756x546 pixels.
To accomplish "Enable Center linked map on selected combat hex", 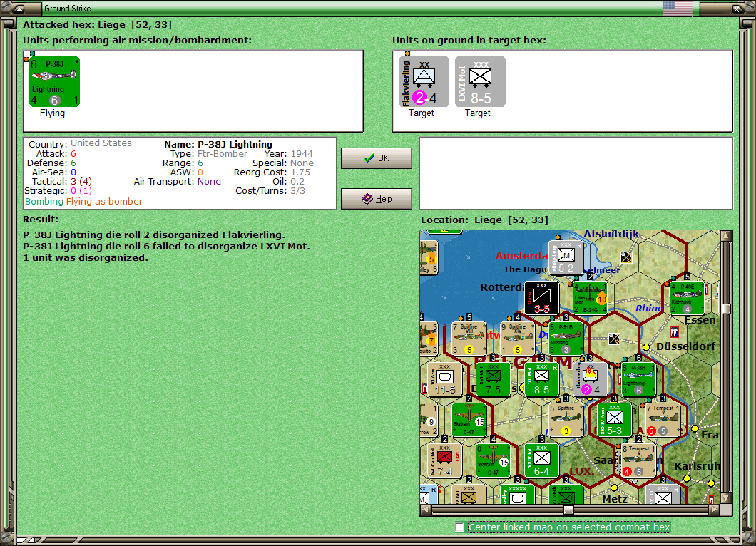I will click(461, 527).
